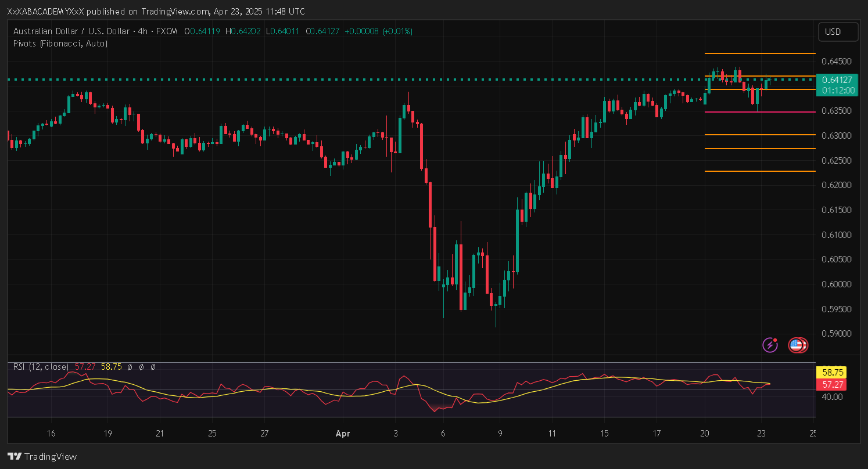Select the Pivots (Fibonacci, Auto) indicator label

[x=60, y=43]
